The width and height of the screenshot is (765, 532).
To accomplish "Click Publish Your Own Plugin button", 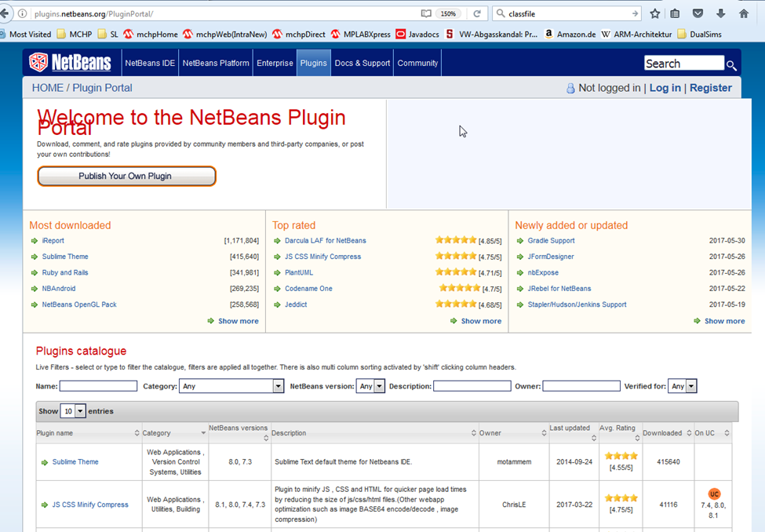I will click(126, 177).
